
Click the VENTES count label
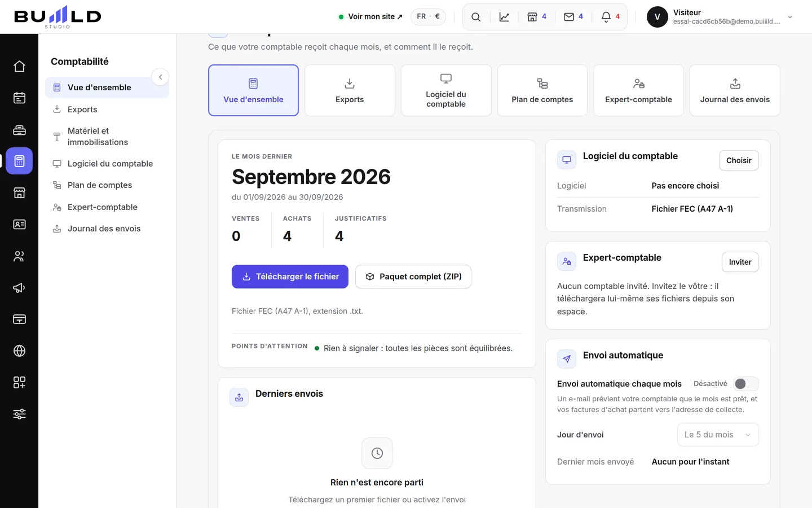point(246,218)
